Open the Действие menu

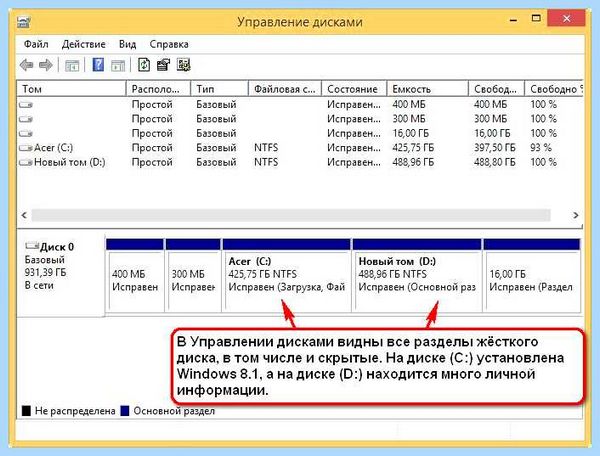point(83,44)
